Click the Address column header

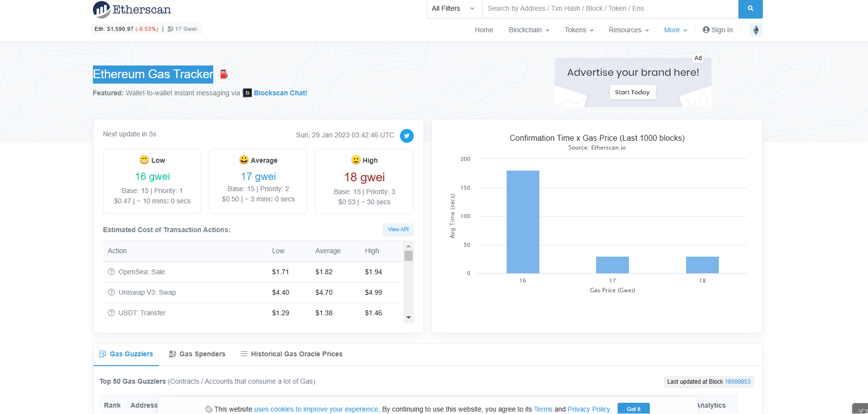pos(144,405)
